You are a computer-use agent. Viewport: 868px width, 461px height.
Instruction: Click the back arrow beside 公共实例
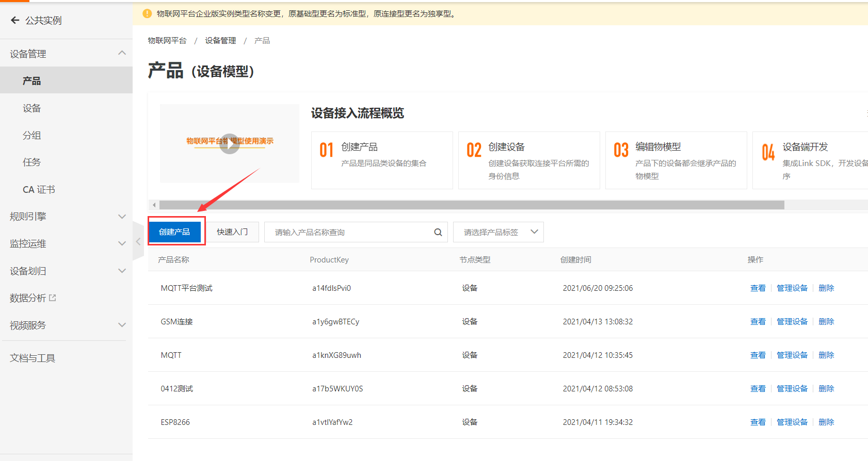pyautogui.click(x=15, y=20)
